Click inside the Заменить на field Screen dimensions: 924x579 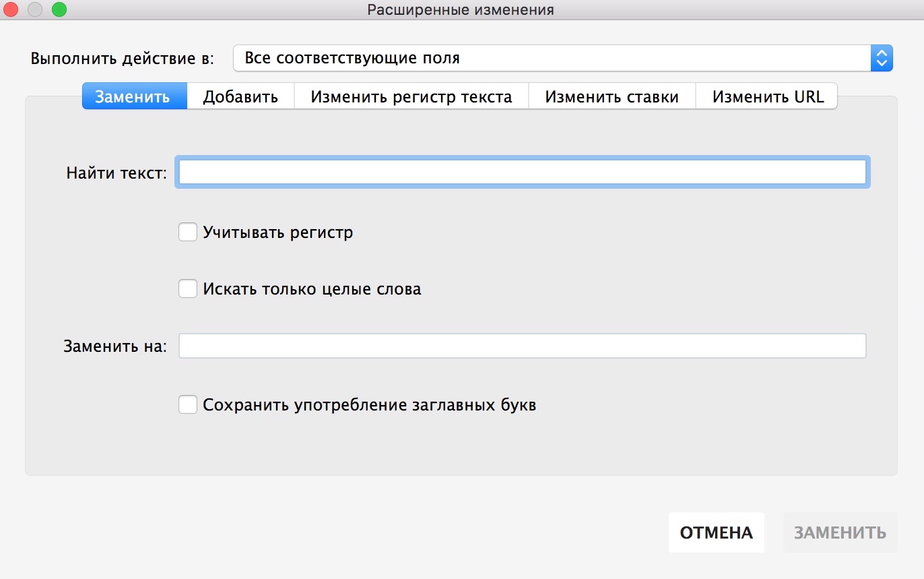click(522, 345)
